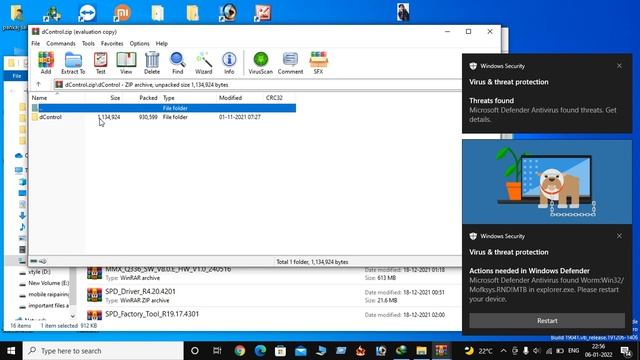
Task: Open the Options menu
Action: click(139, 43)
